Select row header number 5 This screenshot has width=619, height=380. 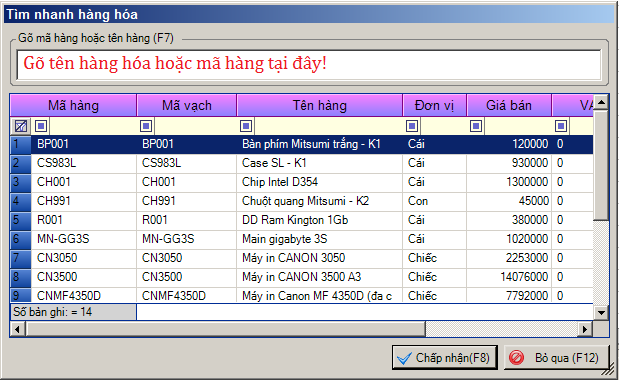(21, 220)
